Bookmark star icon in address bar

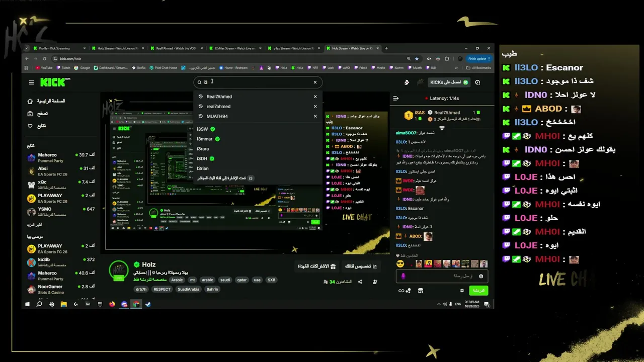click(x=417, y=59)
